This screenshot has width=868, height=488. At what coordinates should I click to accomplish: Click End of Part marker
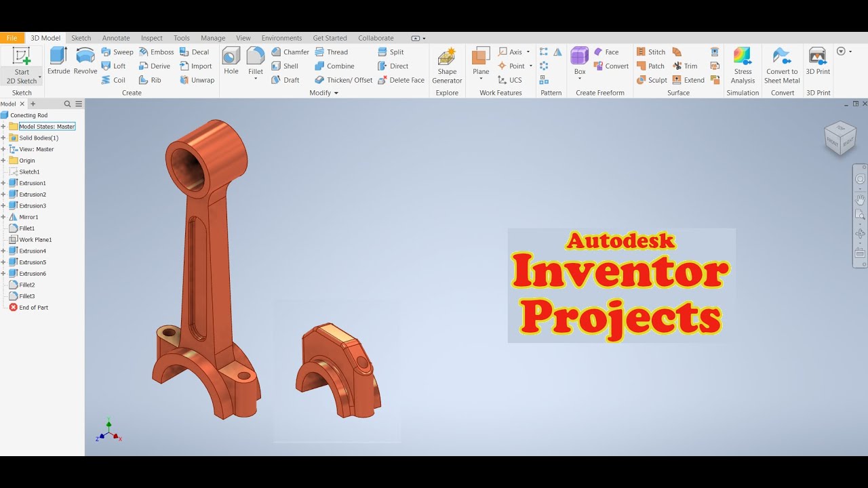(28, 308)
